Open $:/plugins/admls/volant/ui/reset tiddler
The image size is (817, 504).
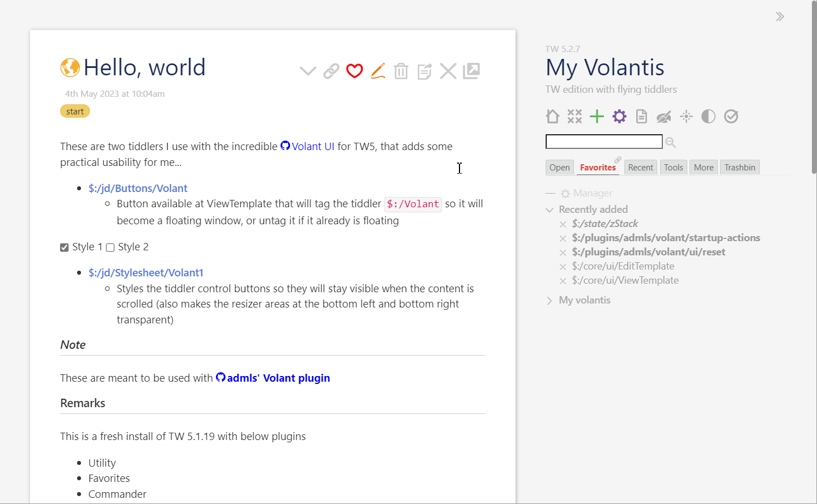[649, 252]
